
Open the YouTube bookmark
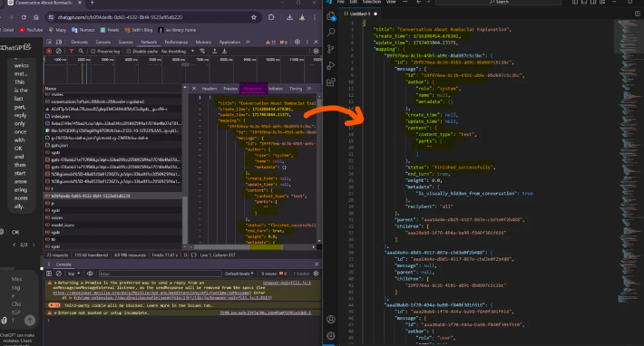pos(31,30)
